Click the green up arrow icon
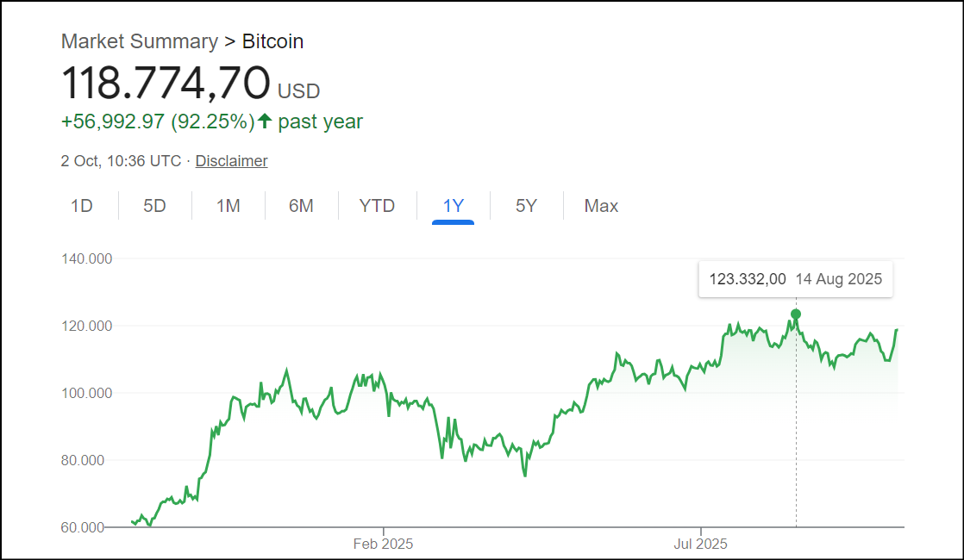964x560 pixels. point(265,121)
